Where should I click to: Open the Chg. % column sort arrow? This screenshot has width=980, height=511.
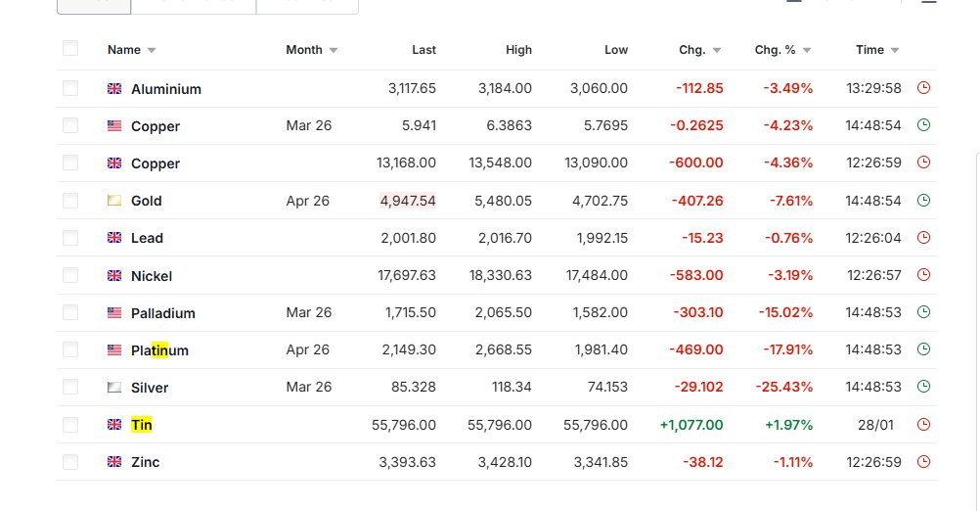(x=807, y=51)
